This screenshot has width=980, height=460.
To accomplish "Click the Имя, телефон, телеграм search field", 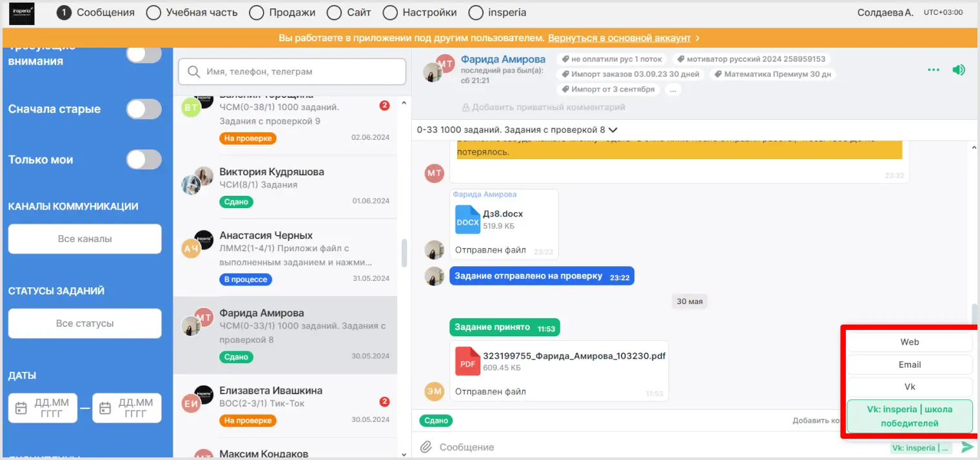I will 292,72.
